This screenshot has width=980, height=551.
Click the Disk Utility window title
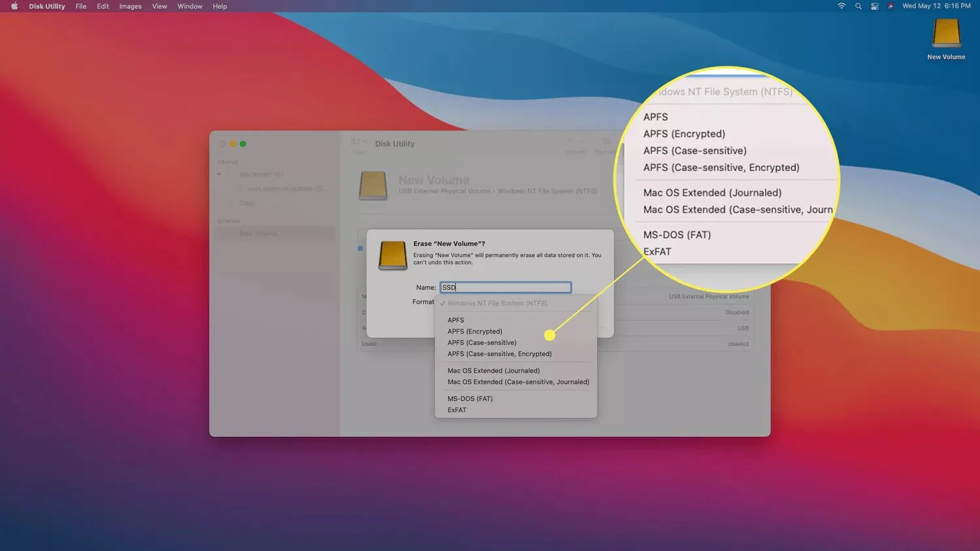tap(395, 144)
